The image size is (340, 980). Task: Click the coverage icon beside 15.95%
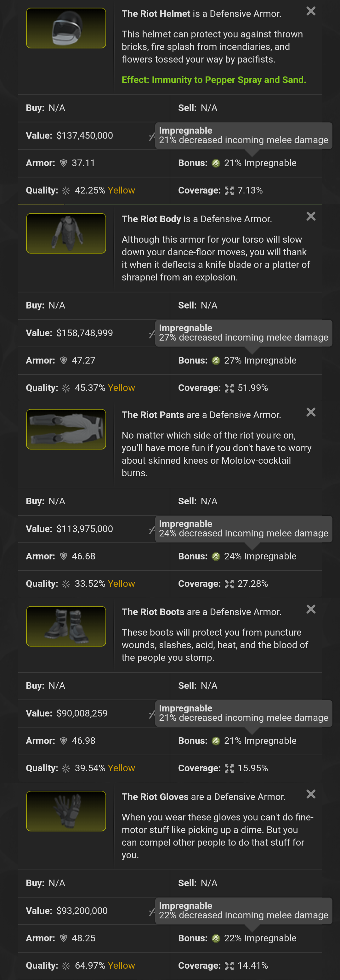[x=229, y=768]
